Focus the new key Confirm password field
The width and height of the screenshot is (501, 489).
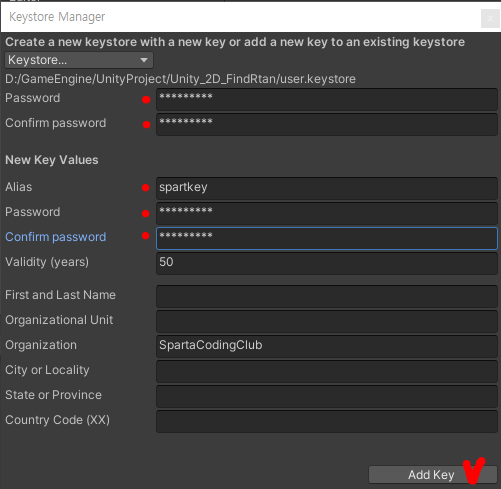pos(327,238)
